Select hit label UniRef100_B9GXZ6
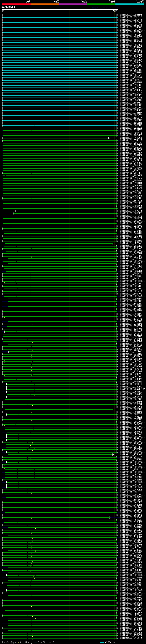Image resolution: width=146 pixels, height=644 pixels. click(131, 37)
